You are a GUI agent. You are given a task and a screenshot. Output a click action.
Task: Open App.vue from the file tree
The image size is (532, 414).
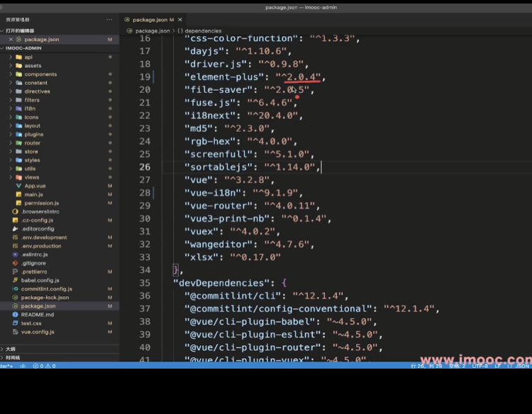pyautogui.click(x=35, y=186)
